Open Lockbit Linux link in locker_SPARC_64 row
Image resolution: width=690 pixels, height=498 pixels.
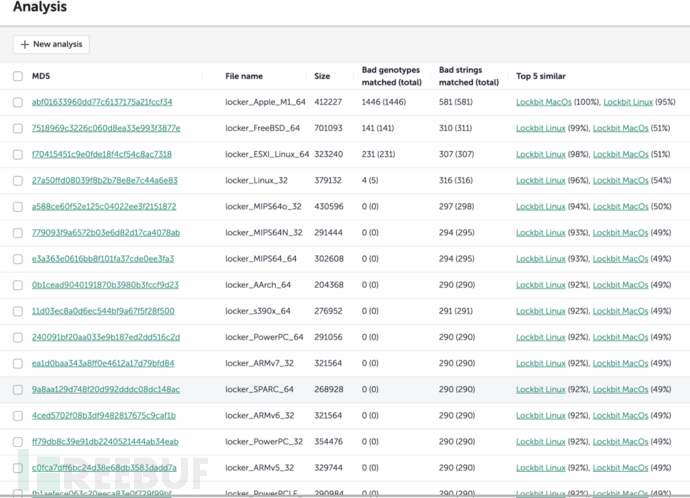pos(541,389)
